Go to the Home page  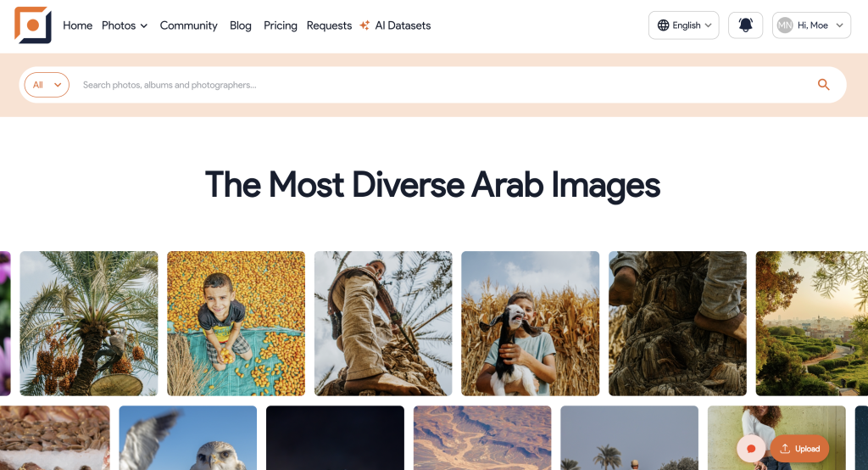coord(77,25)
